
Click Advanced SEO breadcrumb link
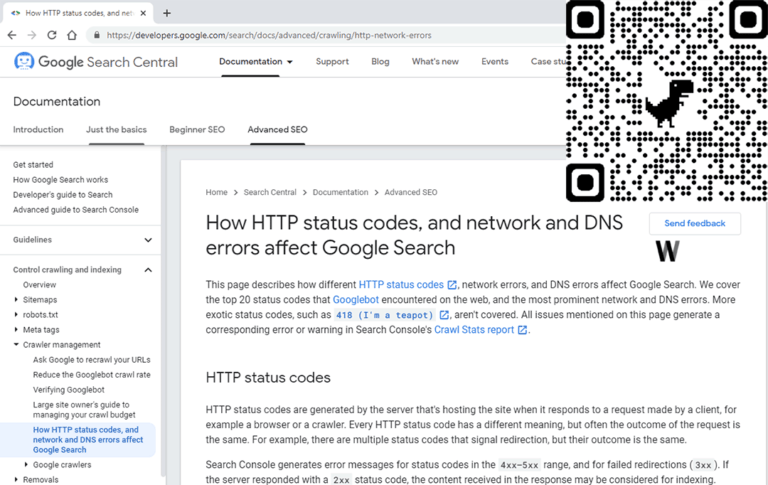click(x=411, y=192)
